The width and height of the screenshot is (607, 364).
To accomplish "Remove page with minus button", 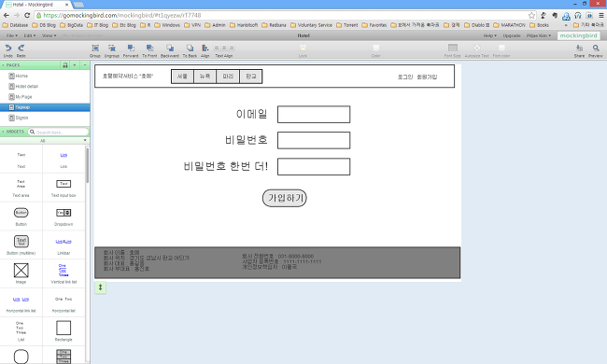I will [x=85, y=65].
